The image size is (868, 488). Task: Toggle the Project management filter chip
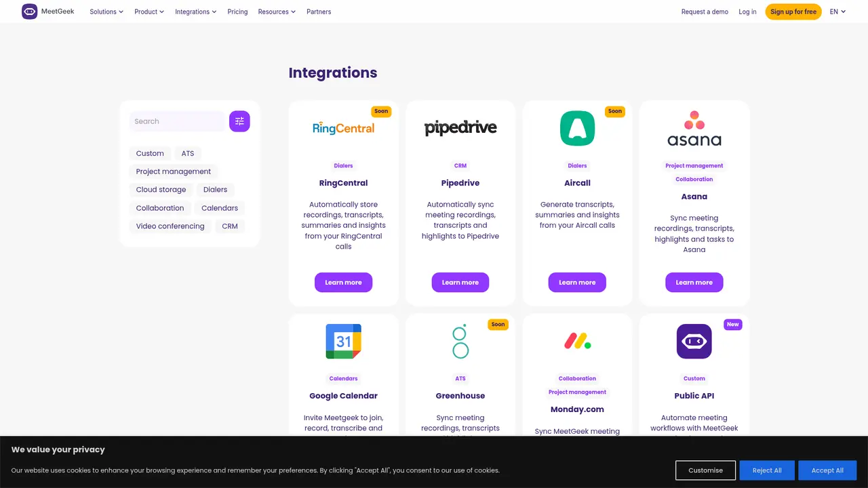tap(174, 171)
